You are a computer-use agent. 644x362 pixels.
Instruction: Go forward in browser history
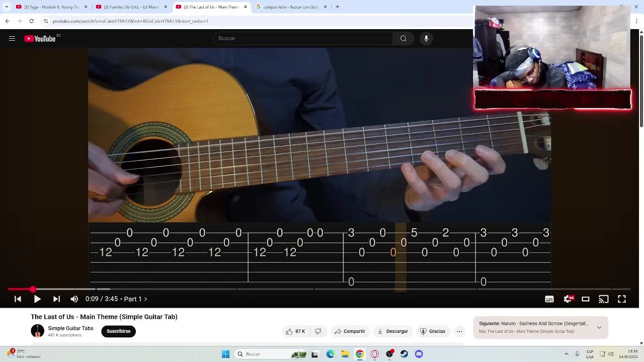coord(19,21)
